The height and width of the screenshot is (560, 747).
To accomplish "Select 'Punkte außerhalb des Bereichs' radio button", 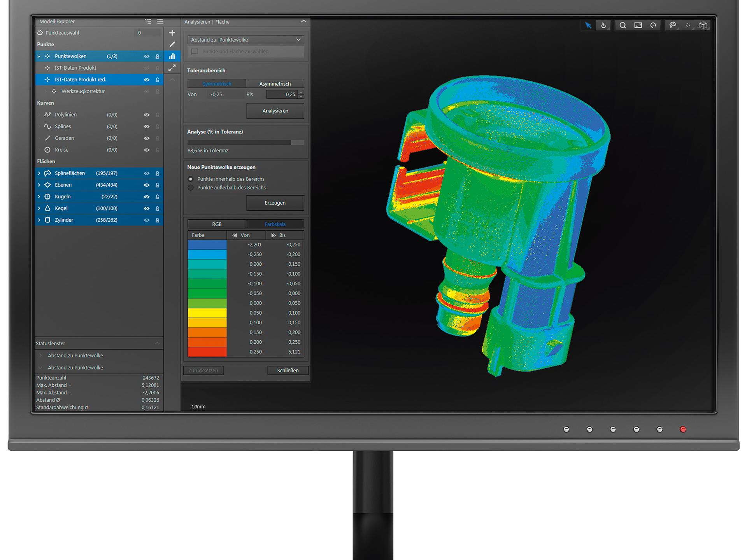I will pyautogui.click(x=191, y=188).
